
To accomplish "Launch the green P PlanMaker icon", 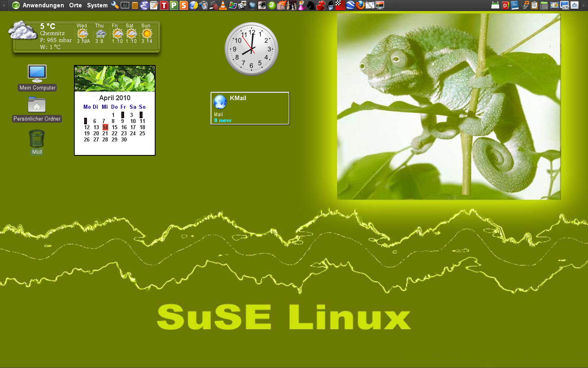I will [x=174, y=5].
